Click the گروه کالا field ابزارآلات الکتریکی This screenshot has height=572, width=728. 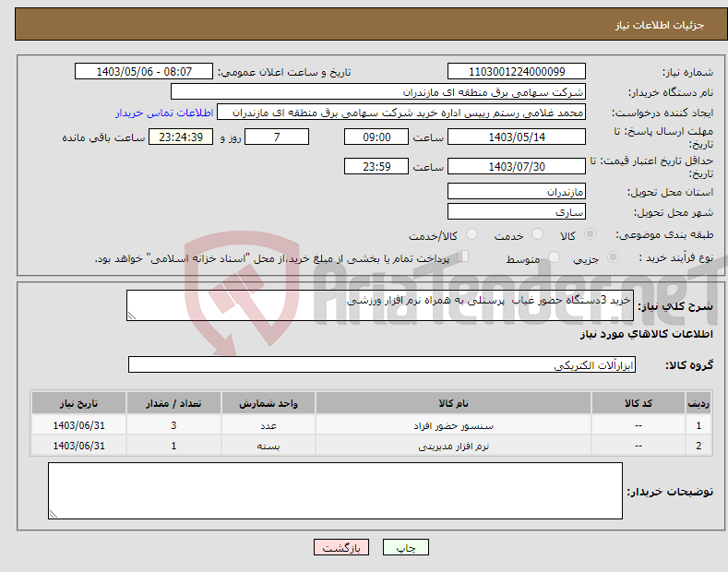coord(382,365)
